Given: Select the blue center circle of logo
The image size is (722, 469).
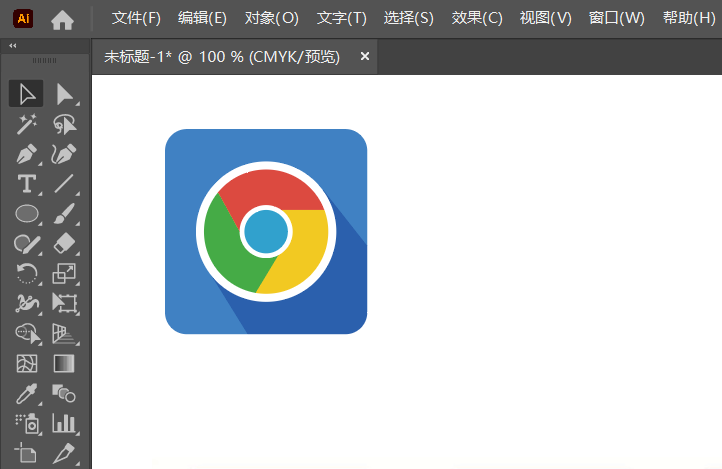Looking at the screenshot, I should (266, 232).
